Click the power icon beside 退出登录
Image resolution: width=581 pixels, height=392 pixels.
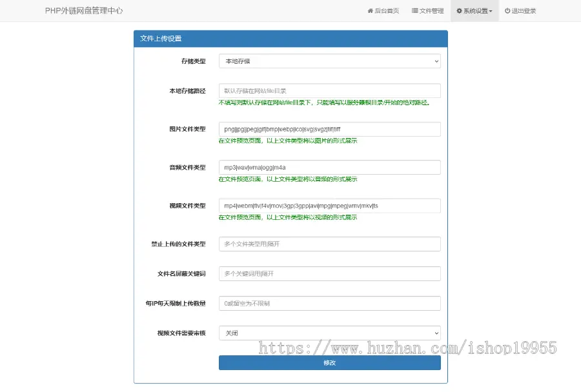(507, 10)
